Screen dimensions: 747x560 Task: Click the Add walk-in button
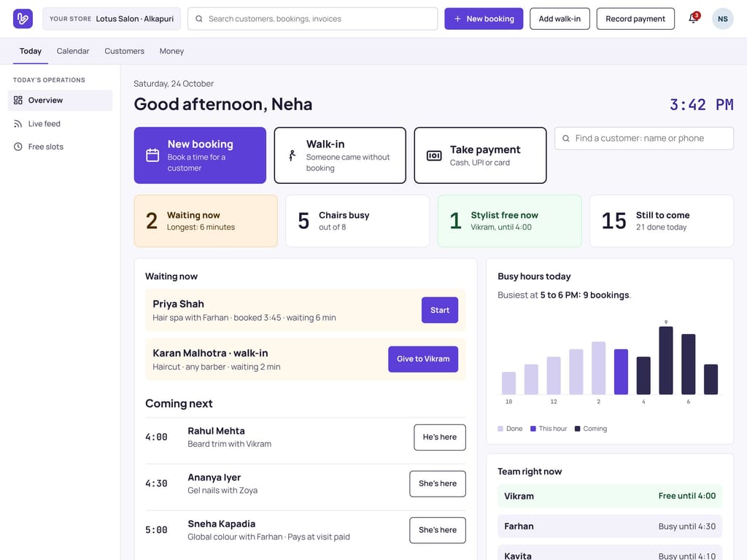(560, 18)
